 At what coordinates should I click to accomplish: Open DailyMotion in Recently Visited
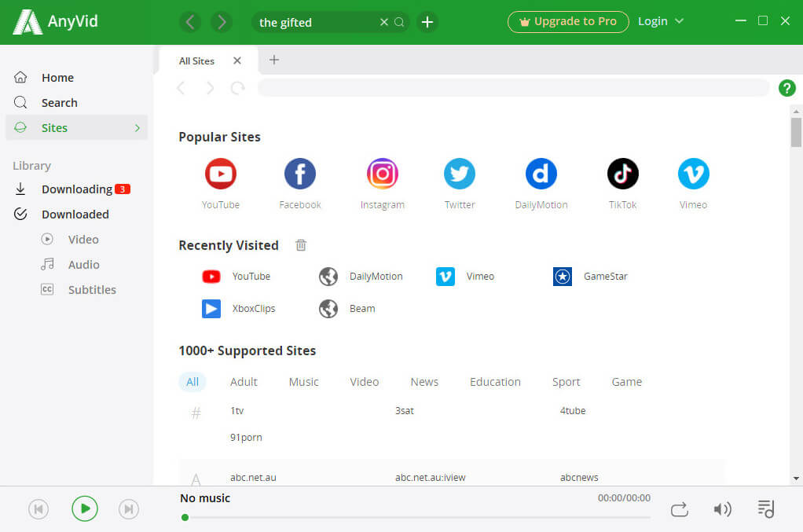(361, 277)
